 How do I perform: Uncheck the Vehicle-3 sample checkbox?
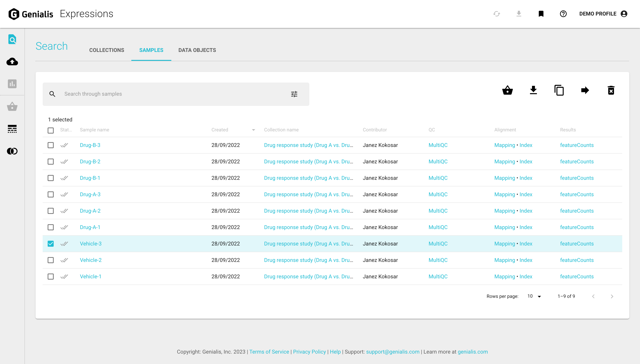click(x=51, y=243)
